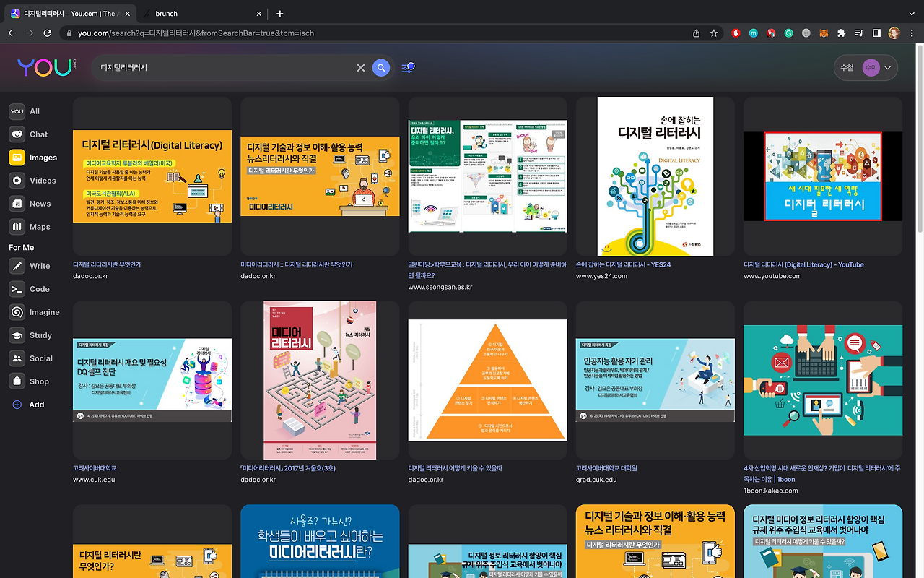The height and width of the screenshot is (578, 924).
Task: Open Chrome's three-dot menu
Action: tap(912, 33)
